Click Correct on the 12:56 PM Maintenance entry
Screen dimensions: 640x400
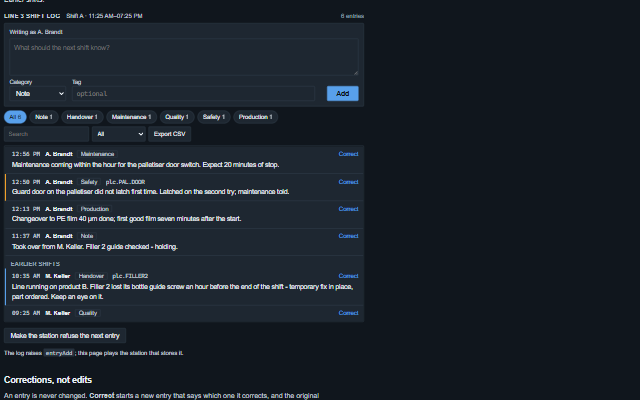click(348, 154)
